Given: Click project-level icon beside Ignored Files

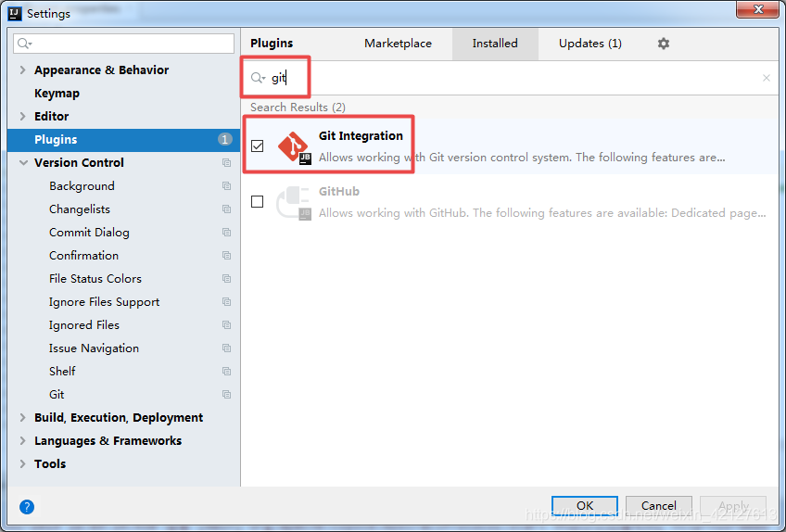Looking at the screenshot, I should click(x=226, y=325).
